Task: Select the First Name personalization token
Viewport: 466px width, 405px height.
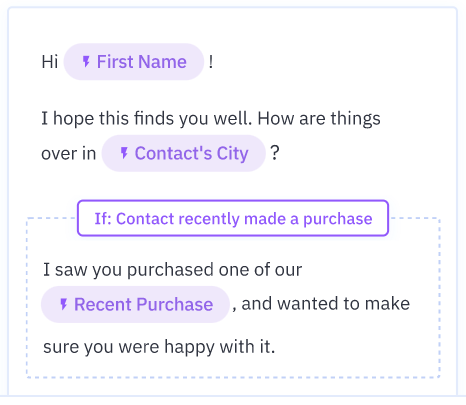Action: [134, 62]
